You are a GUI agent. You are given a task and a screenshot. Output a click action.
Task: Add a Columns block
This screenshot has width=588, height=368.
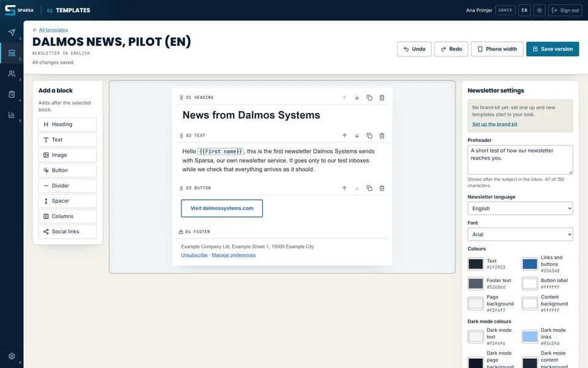tap(67, 217)
